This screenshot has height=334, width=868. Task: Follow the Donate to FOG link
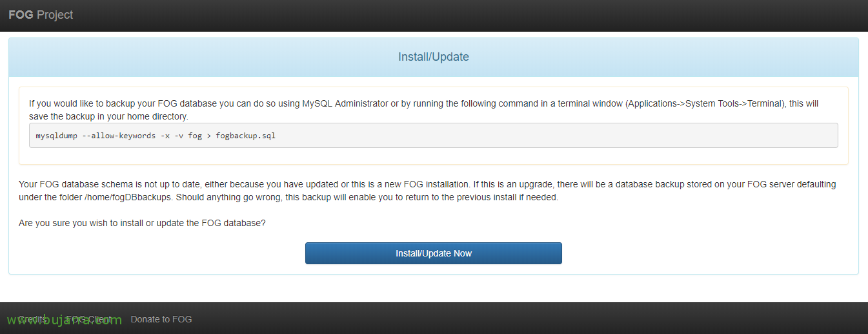[161, 319]
